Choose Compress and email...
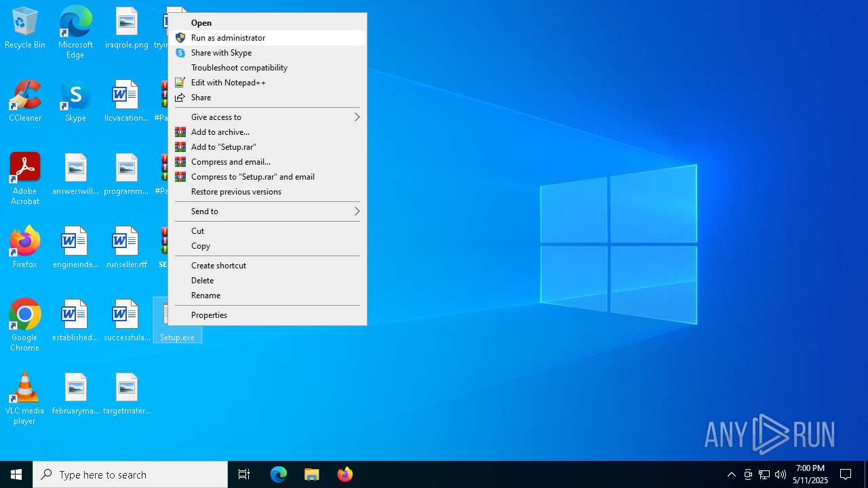 [267, 162]
